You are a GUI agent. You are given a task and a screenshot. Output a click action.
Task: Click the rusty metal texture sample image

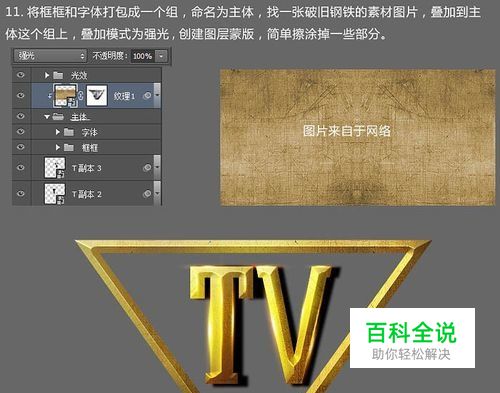[x=358, y=137]
